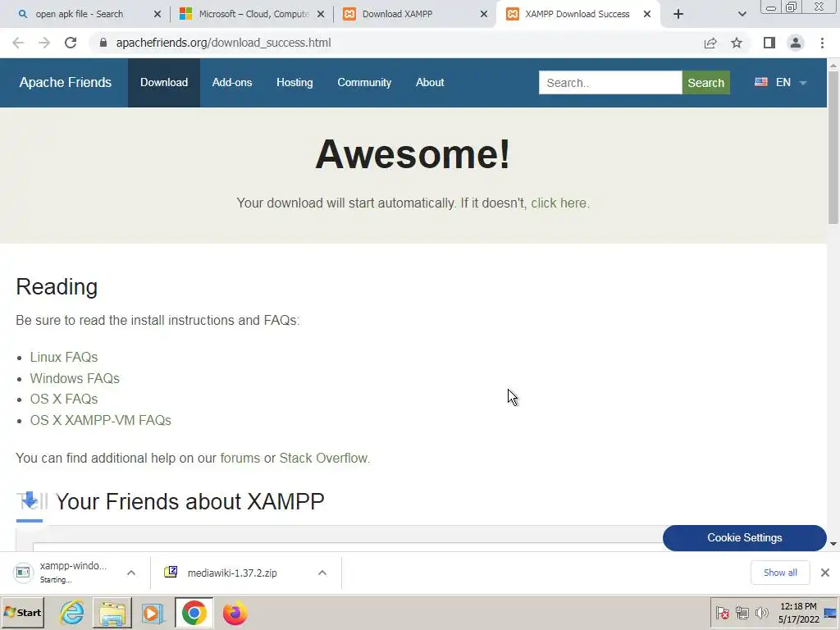Close the XAMPP Download Success tab
Viewport: 840px width, 630px height.
click(x=647, y=14)
